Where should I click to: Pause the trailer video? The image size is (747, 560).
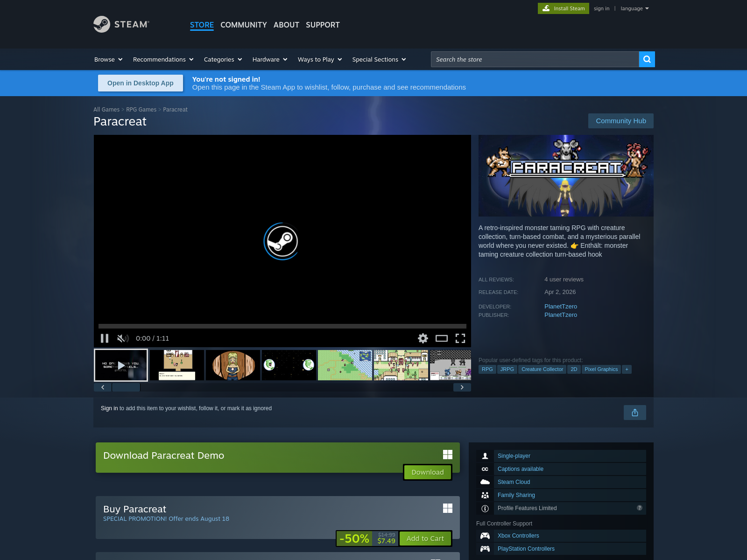pos(105,338)
